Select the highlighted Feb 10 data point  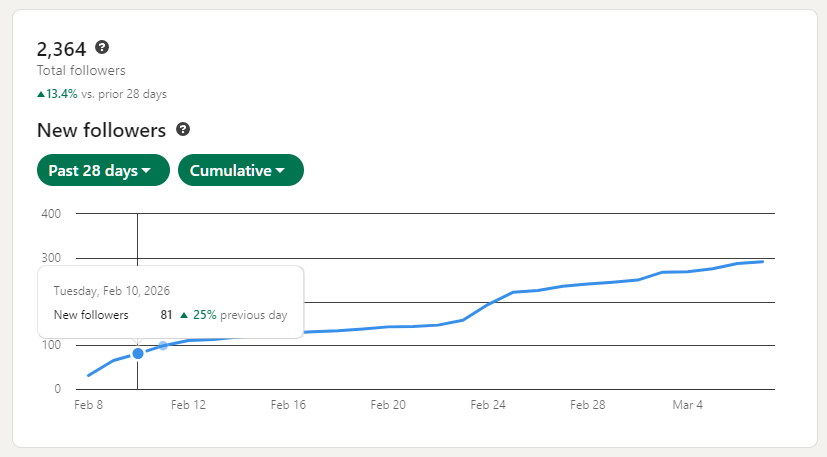(x=138, y=353)
